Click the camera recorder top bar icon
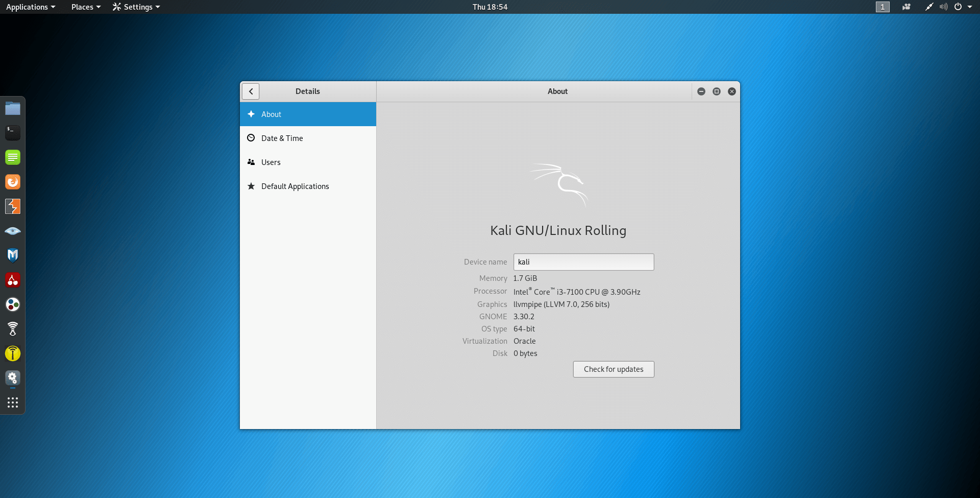Viewport: 980px width, 498px height. pos(906,7)
